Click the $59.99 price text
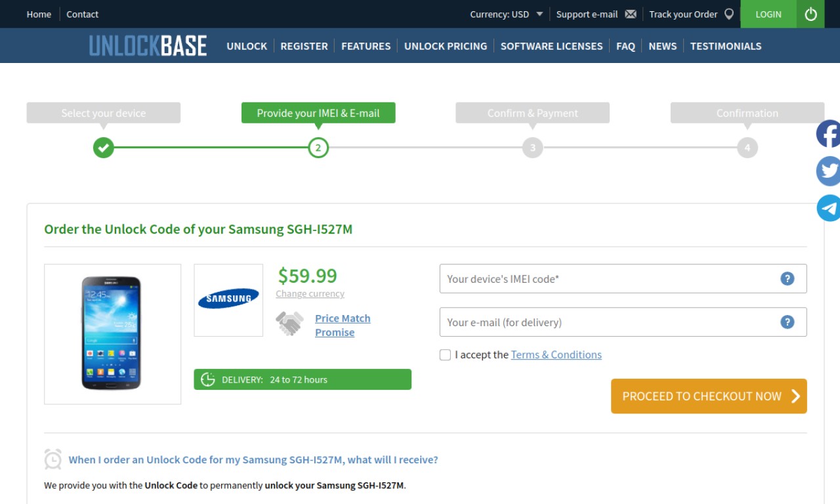Image resolution: width=840 pixels, height=504 pixels. [308, 275]
